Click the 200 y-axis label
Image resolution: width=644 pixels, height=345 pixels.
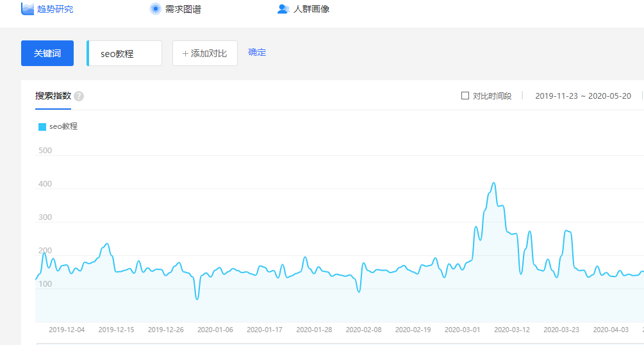coord(45,251)
